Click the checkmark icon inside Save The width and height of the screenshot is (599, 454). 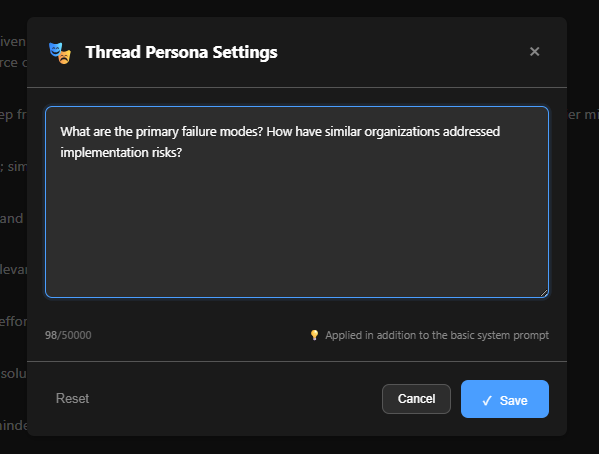[487, 400]
